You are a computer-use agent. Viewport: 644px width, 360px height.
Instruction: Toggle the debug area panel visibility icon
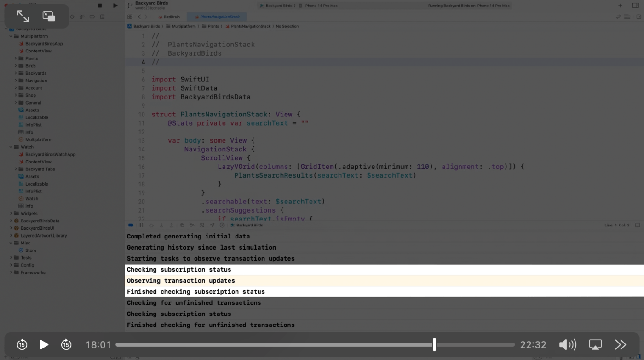click(638, 225)
